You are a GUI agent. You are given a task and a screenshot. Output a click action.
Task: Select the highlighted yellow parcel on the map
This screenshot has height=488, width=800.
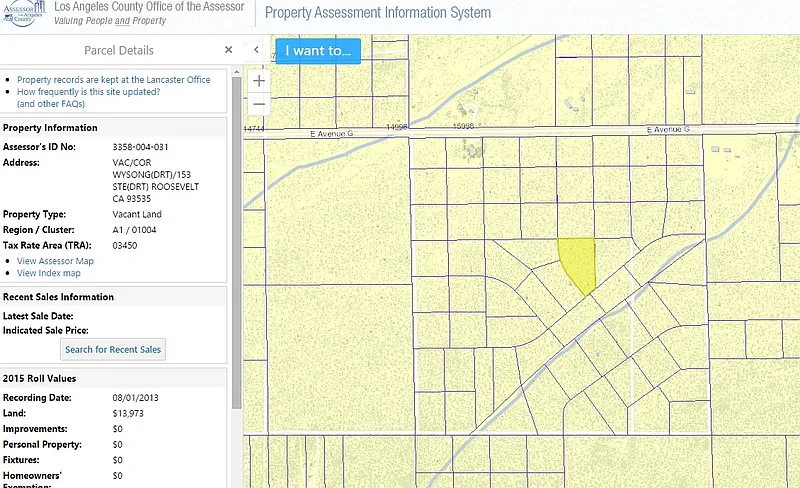(577, 262)
